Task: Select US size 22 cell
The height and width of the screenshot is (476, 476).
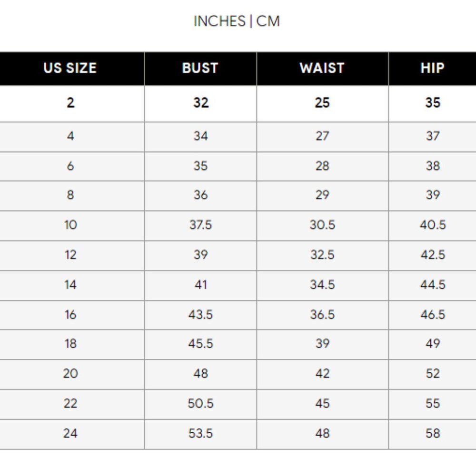Action: click(70, 404)
